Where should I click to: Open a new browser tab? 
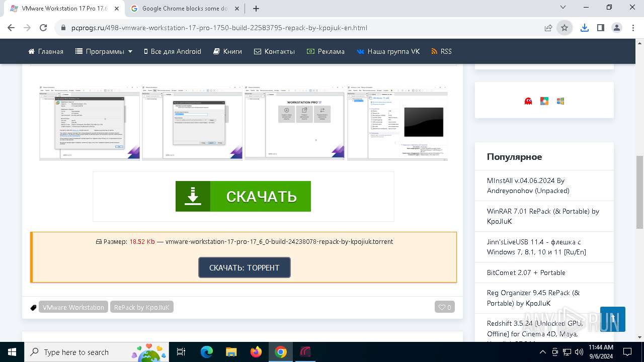pos(256,8)
